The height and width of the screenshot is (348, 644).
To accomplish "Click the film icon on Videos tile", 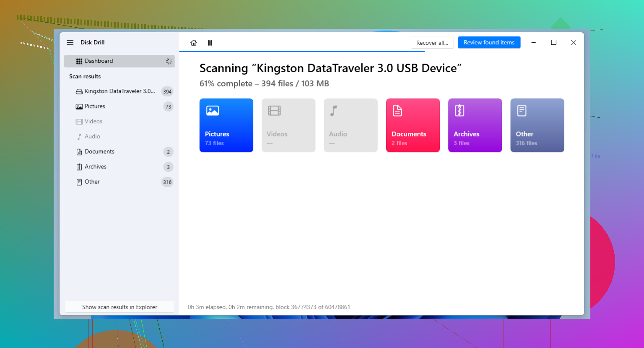I will 274,111.
